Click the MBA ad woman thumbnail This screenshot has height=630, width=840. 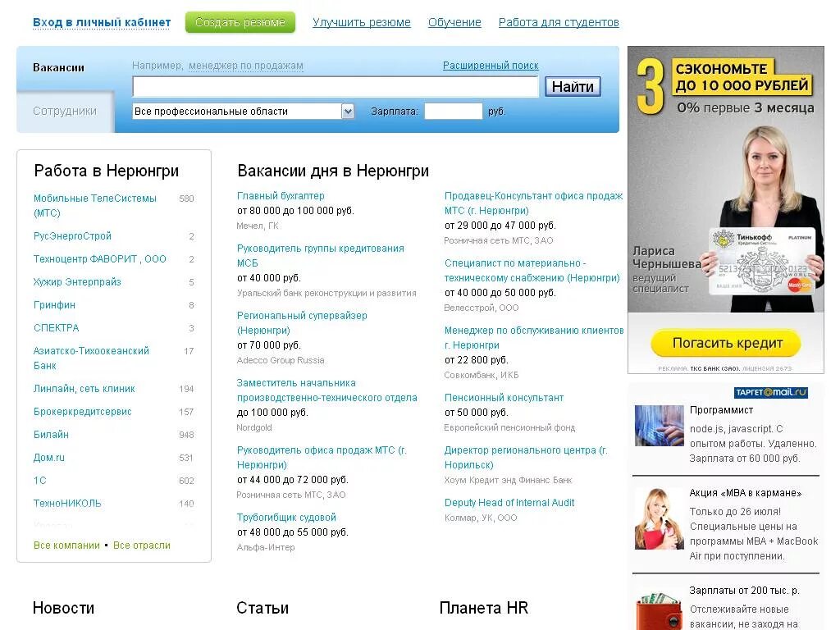(x=659, y=518)
